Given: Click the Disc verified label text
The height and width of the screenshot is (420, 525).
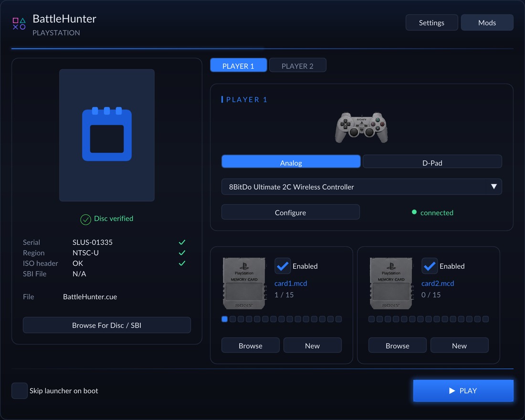Looking at the screenshot, I should (114, 219).
